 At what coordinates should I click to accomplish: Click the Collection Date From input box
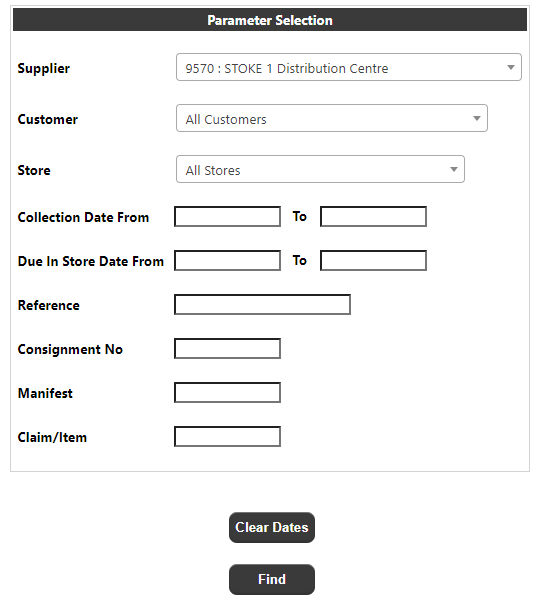pos(227,217)
